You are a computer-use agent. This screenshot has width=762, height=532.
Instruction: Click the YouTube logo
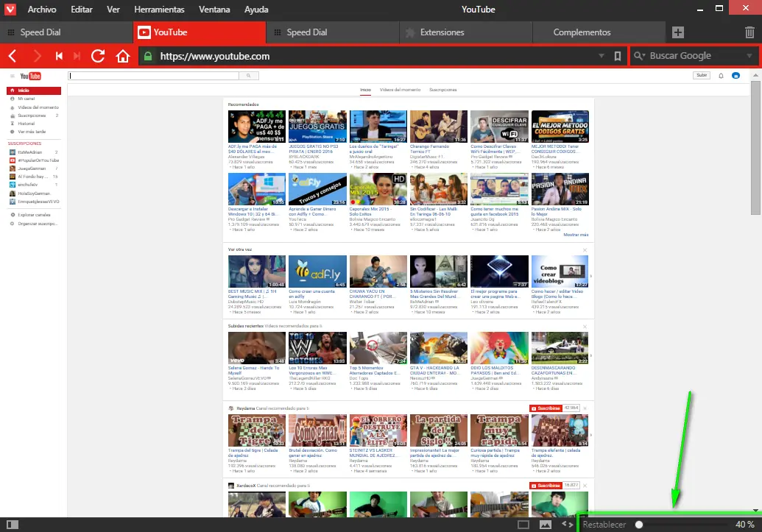[x=30, y=77]
